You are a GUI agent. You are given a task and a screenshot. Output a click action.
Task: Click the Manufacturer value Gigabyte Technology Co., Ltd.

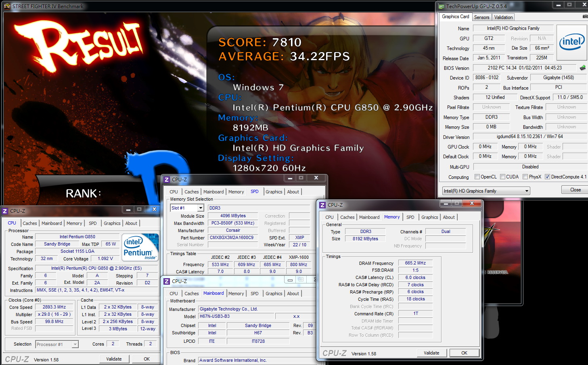257,309
